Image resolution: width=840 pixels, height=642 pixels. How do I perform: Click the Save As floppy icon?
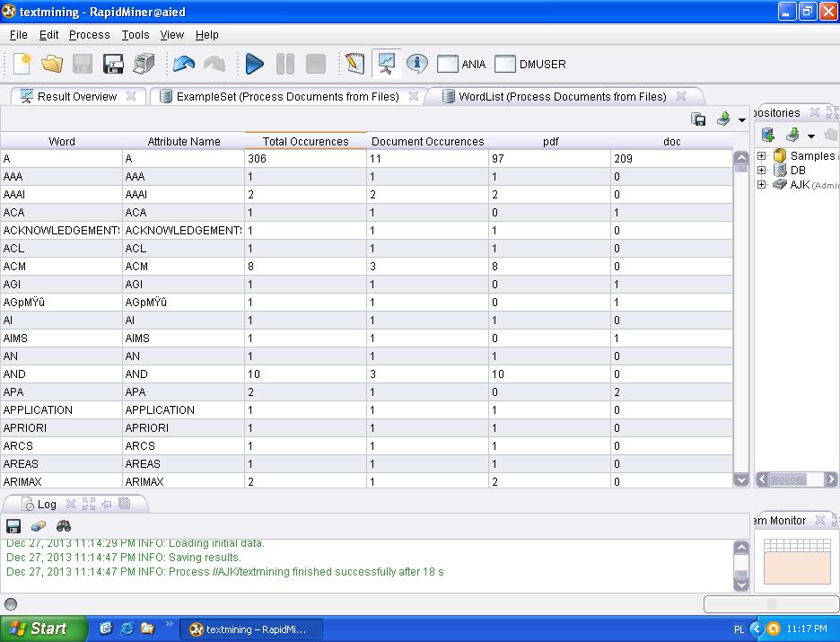(x=113, y=64)
